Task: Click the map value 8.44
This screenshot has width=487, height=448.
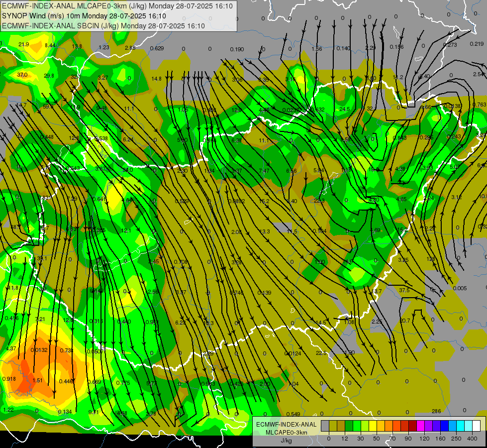Action: [x=50, y=45]
